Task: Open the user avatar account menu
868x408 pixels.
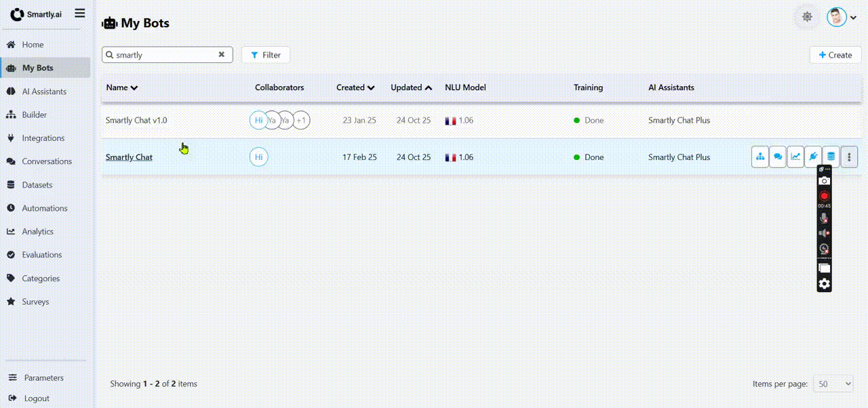Action: coord(841,17)
